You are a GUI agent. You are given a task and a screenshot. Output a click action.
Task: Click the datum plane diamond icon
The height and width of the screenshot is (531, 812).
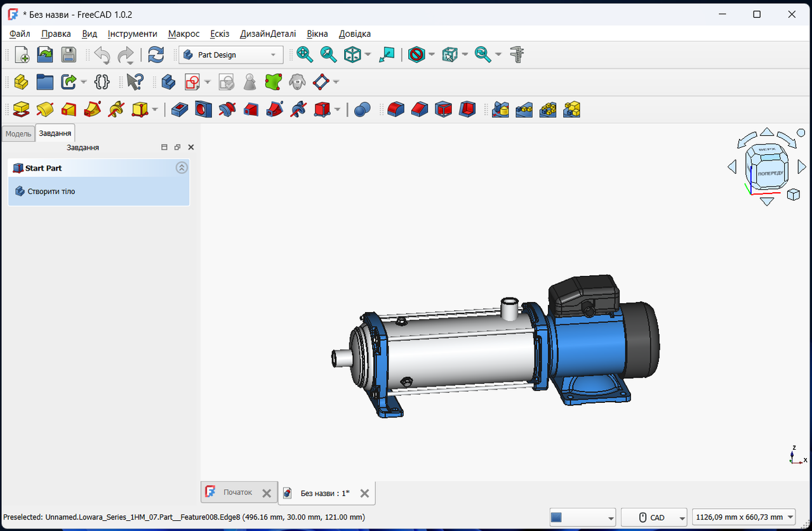322,82
